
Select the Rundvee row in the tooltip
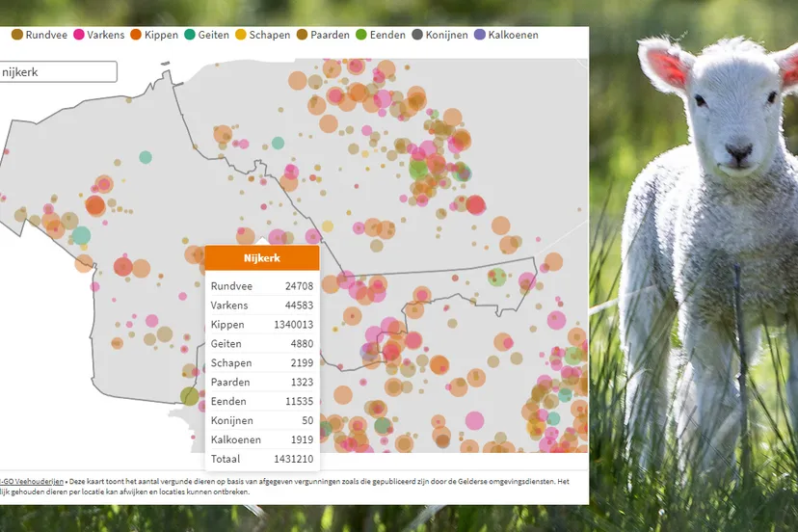(262, 286)
